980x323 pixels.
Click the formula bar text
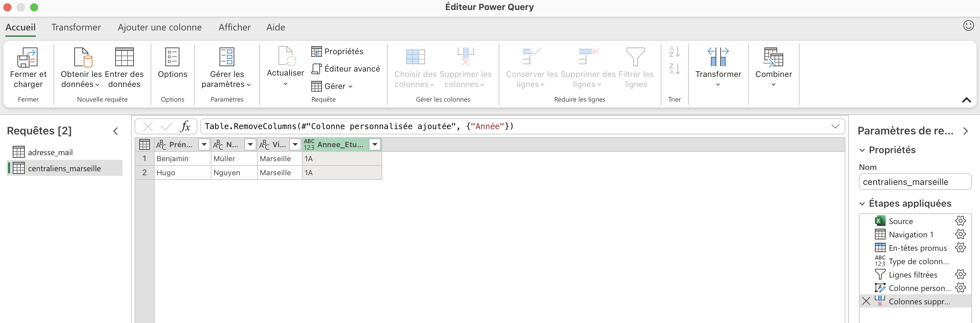[x=359, y=126]
